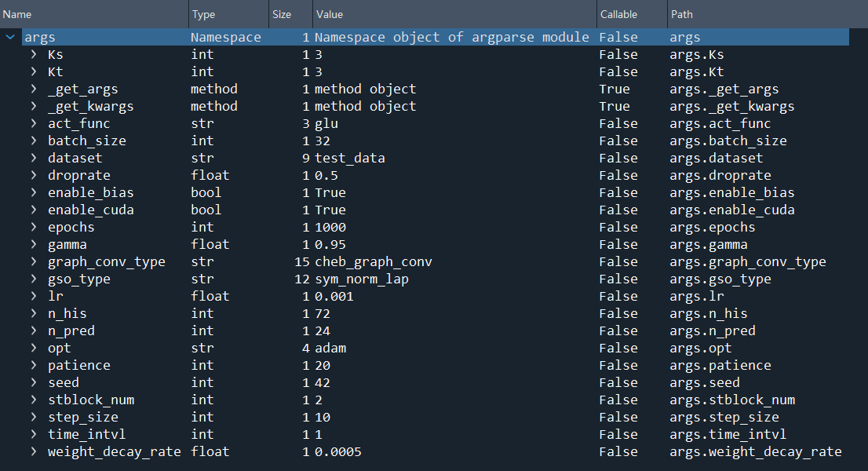This screenshot has height=471, width=868.
Task: Expand the weight_decay_rate row
Action: click(x=34, y=451)
